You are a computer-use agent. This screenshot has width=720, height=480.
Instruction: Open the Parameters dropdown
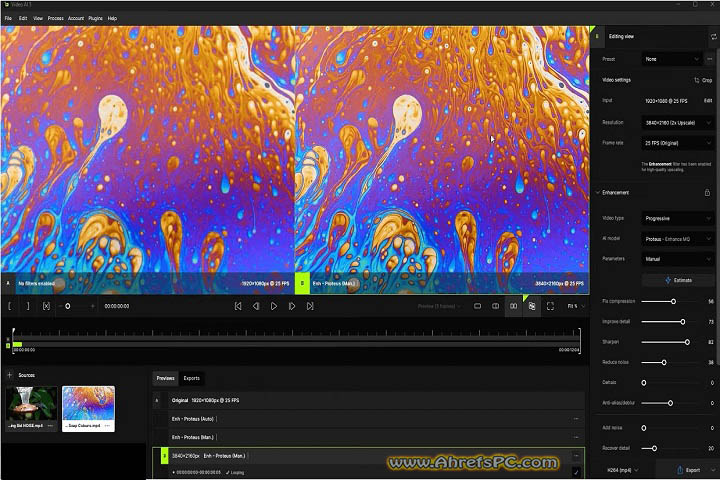click(677, 259)
